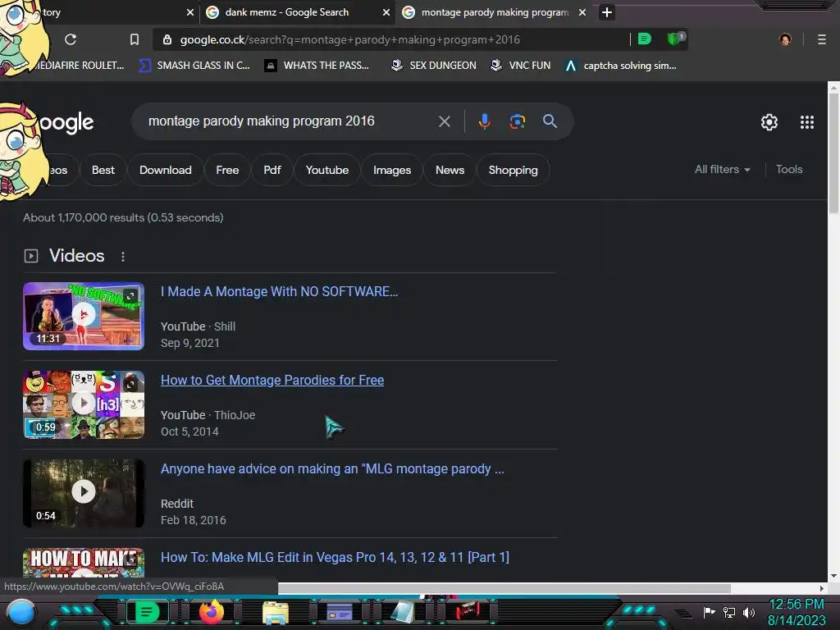Open Google quick settings gear
This screenshot has width=840, height=630.
(769, 122)
